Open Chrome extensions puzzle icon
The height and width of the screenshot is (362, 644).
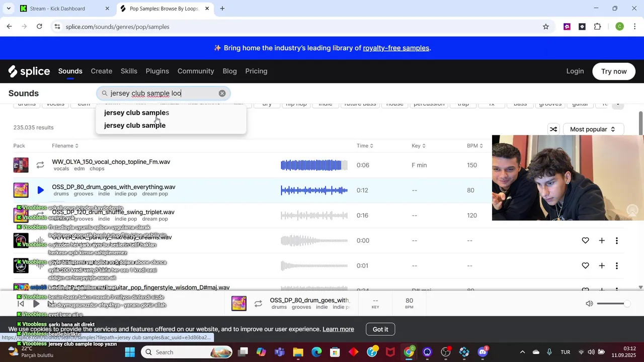tap(598, 27)
